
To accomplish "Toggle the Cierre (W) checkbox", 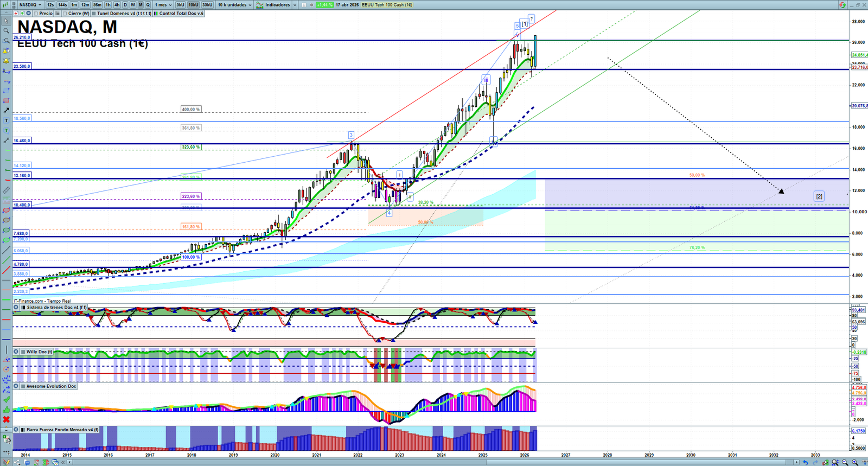I will click(x=65, y=14).
